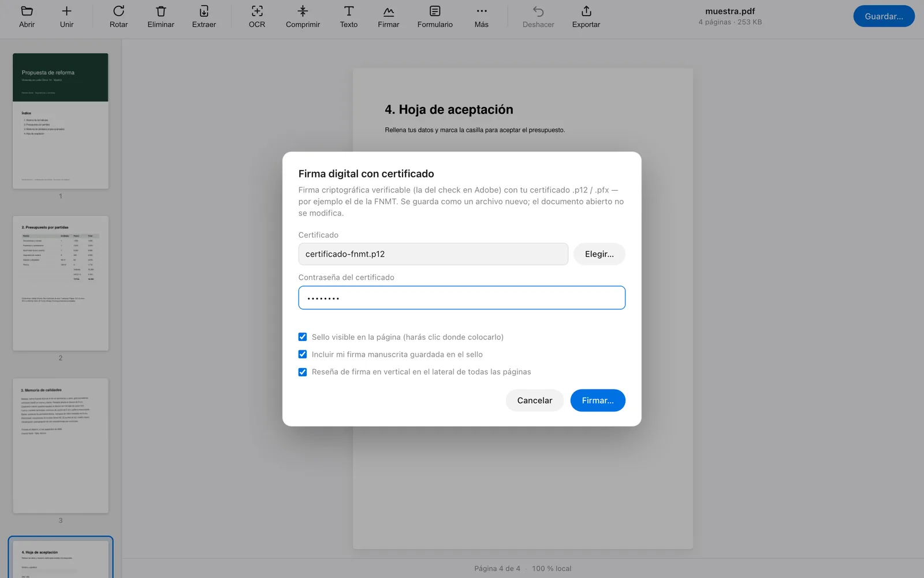Focus the Contraseña del certificado field
This screenshot has width=924, height=578.
[461, 298]
